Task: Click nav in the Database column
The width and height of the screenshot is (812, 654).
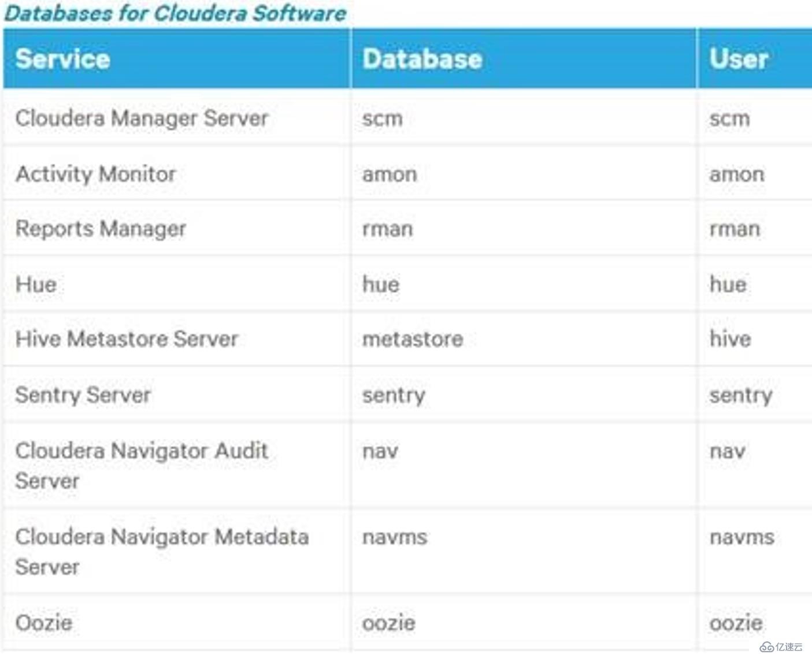Action: tap(380, 451)
